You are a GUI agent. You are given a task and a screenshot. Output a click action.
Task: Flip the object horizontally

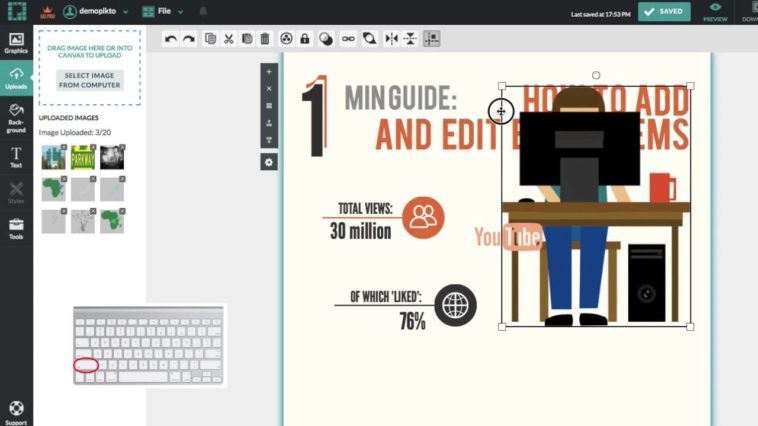click(391, 39)
